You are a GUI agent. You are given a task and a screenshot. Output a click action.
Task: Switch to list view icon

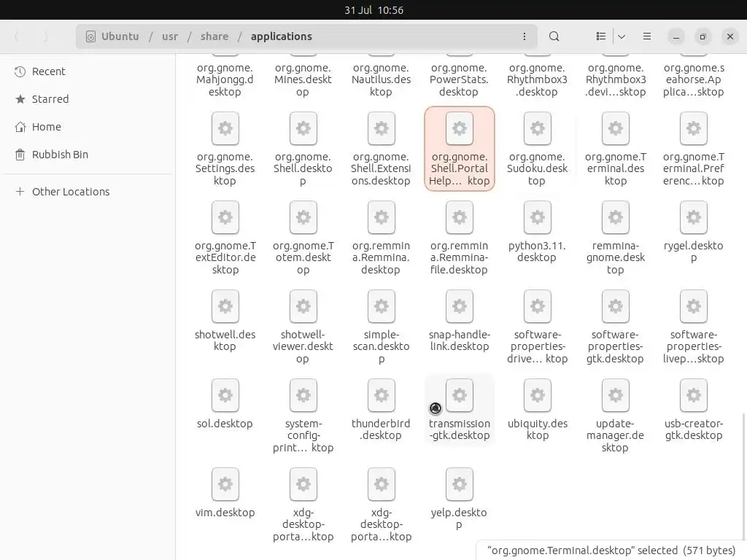click(x=601, y=36)
